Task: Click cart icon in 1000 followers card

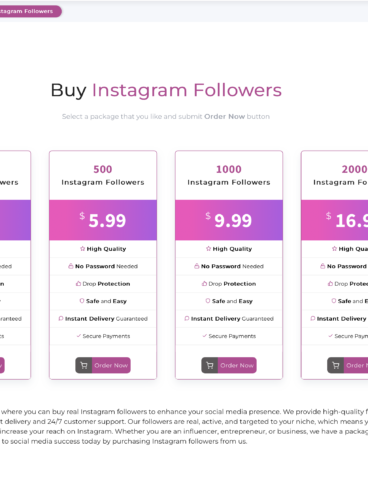Action: coord(210,366)
